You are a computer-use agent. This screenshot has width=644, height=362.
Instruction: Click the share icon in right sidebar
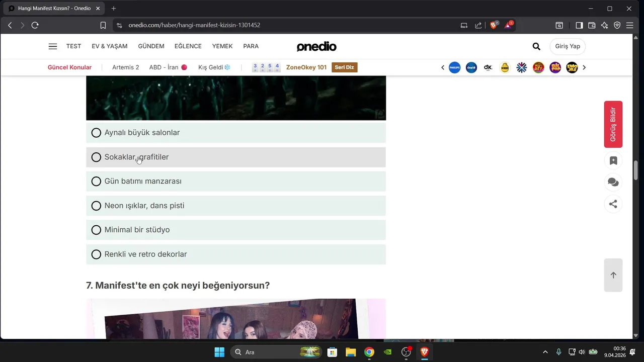pyautogui.click(x=613, y=204)
